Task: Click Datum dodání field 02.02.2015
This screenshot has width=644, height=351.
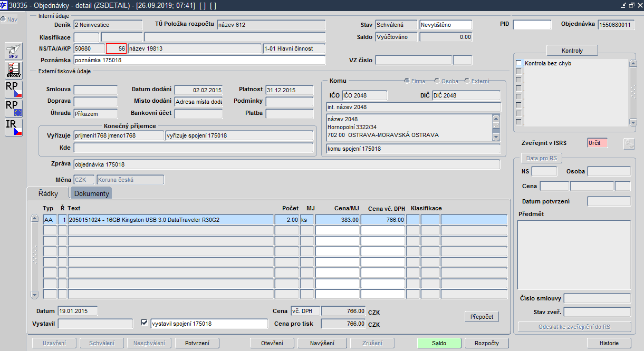Action: (199, 90)
